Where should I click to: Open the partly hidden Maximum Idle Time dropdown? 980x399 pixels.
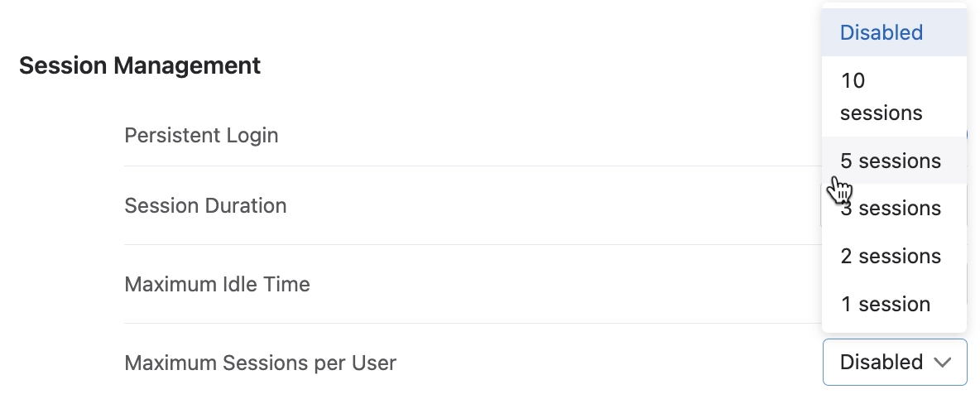[x=967, y=285]
